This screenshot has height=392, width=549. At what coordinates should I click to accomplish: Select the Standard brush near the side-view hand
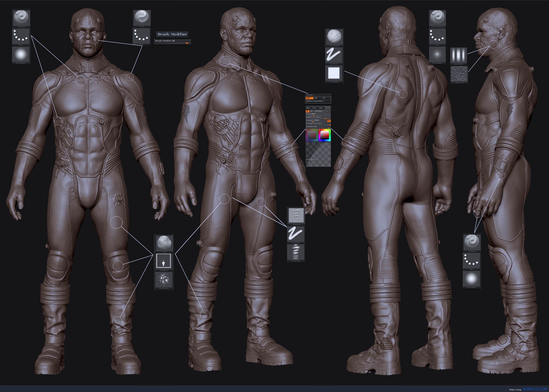[x=472, y=243]
